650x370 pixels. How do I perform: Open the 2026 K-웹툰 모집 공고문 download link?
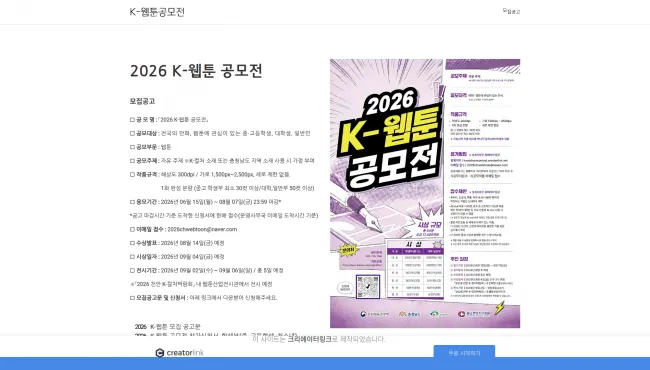coord(168,326)
